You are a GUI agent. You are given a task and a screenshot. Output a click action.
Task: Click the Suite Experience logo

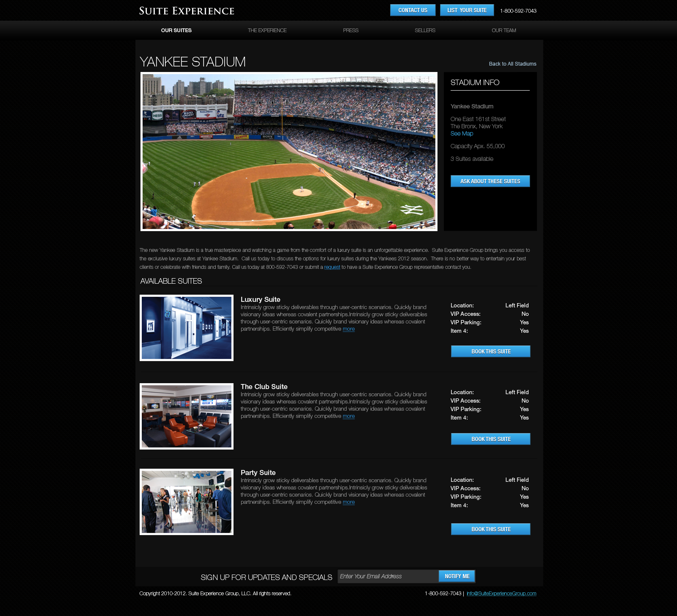[x=187, y=11]
